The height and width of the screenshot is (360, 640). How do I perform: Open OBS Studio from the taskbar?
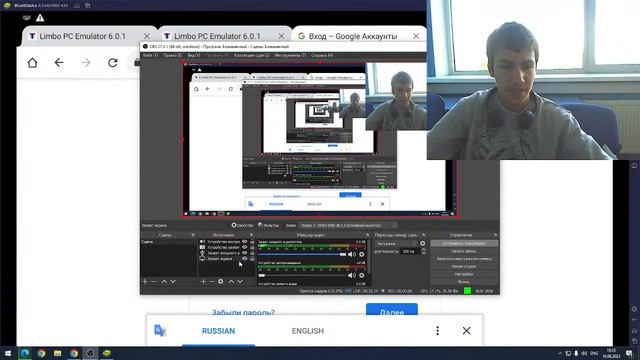[x=90, y=353]
